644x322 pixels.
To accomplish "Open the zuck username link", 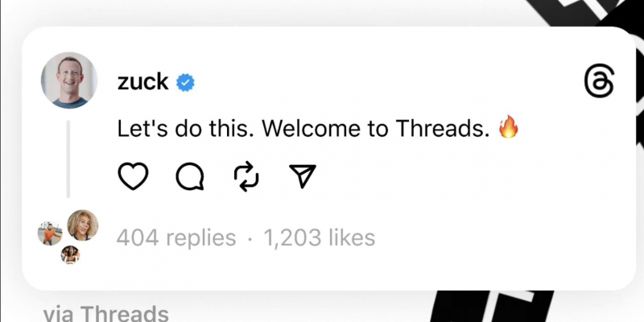I will [142, 82].
